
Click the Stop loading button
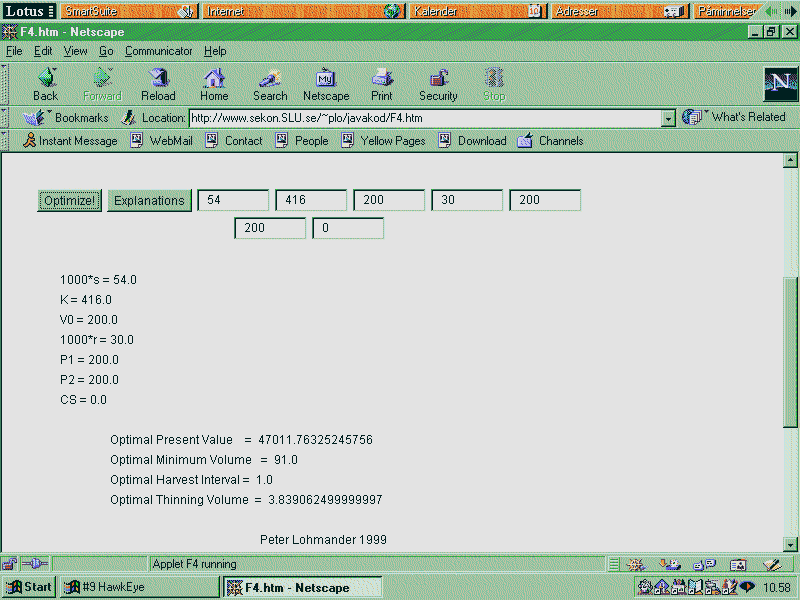(494, 85)
